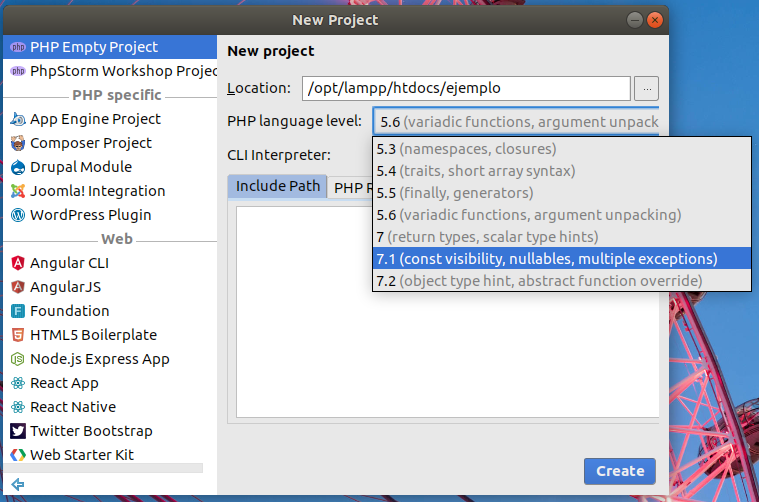Click inside the Include Path list area
Image resolution: width=759 pixels, height=502 pixels.
point(448,312)
